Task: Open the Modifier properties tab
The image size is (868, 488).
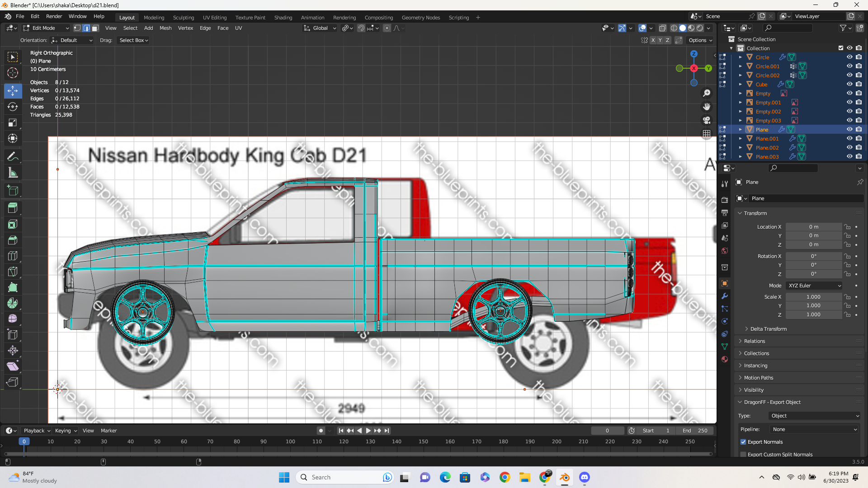Action: (x=725, y=296)
